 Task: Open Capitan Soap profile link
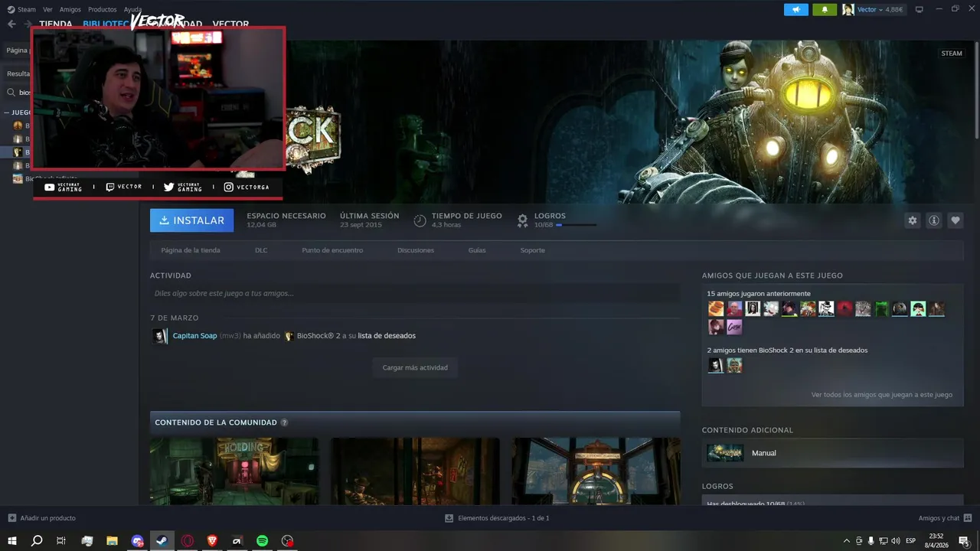[195, 336]
